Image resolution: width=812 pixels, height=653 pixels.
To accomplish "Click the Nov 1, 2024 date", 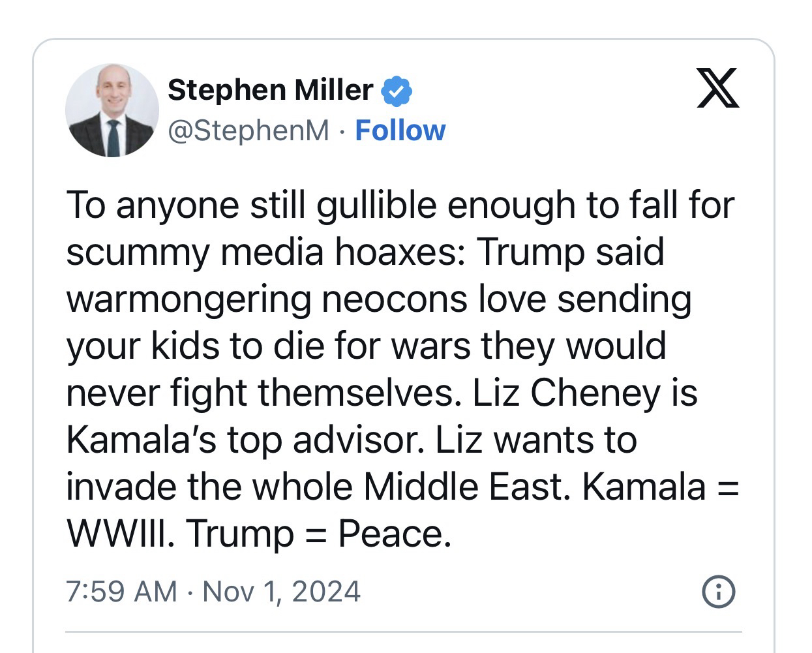I will point(281,592).
